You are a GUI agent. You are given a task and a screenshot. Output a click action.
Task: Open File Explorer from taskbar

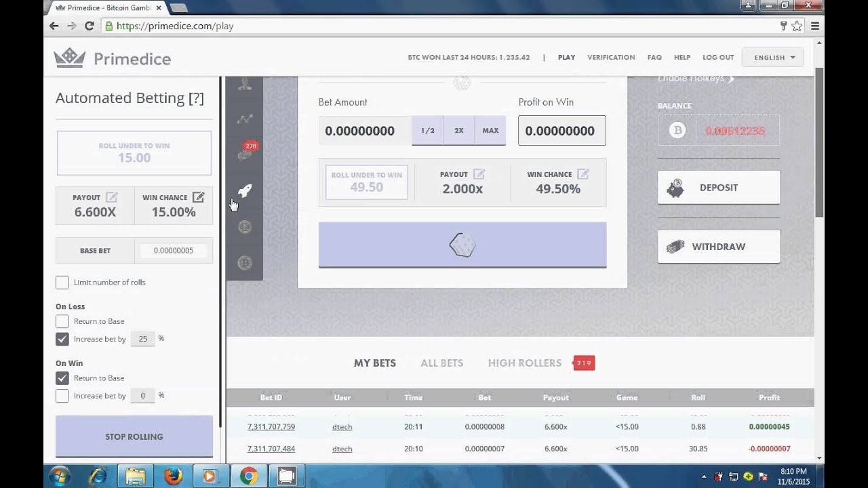click(135, 476)
